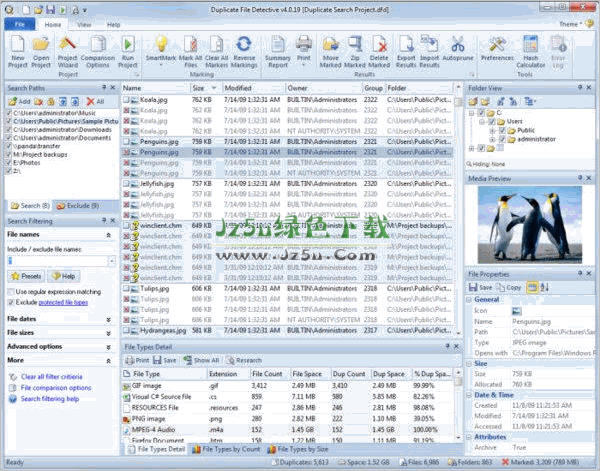
Task: Click include/exclude file names input field
Action: (x=58, y=261)
